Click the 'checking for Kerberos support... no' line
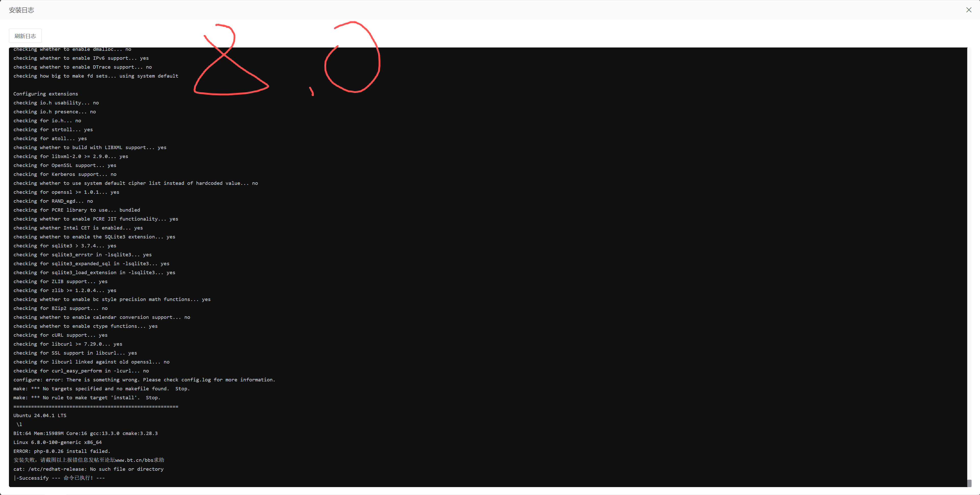 [x=65, y=174]
